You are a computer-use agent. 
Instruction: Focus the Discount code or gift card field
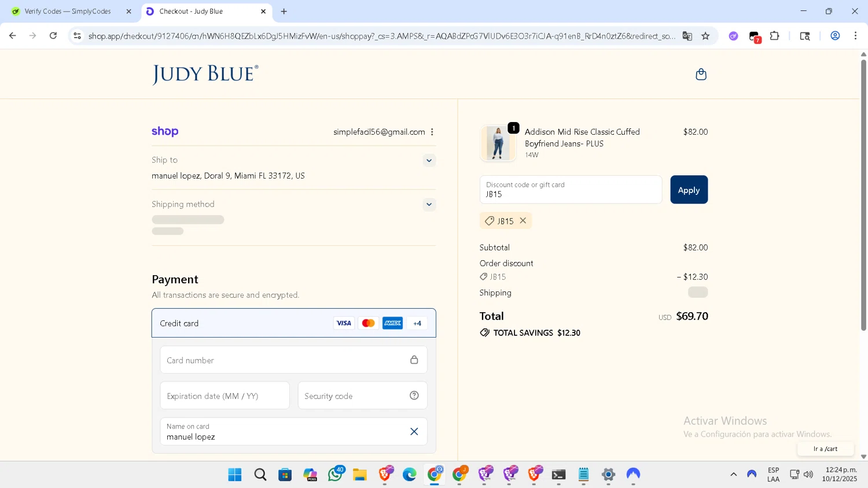tap(571, 190)
